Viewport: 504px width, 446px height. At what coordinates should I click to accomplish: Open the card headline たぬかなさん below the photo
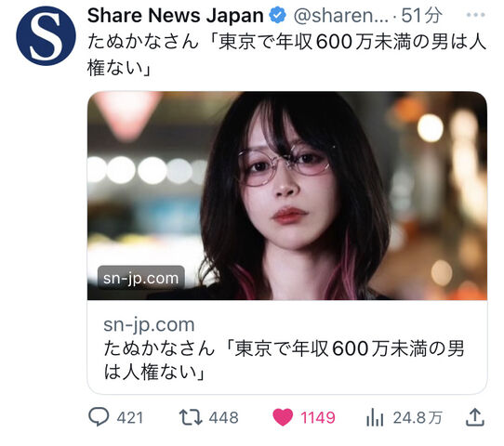tap(284, 361)
